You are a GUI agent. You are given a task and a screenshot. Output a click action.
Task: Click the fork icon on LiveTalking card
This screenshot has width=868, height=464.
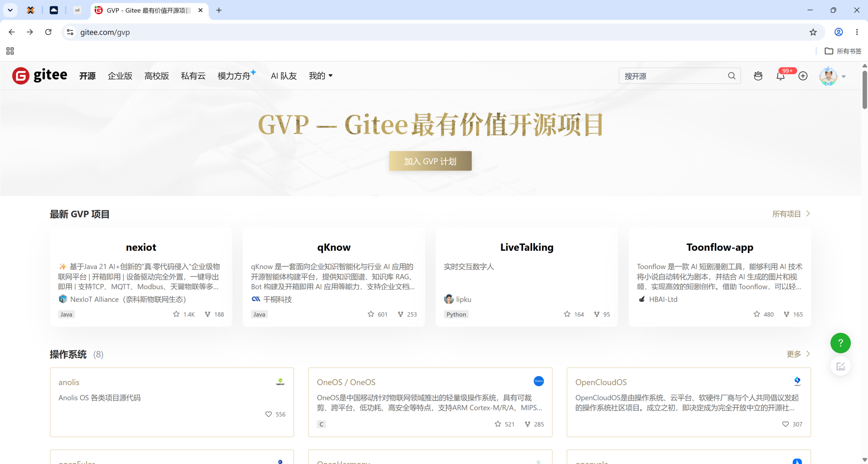[597, 314]
